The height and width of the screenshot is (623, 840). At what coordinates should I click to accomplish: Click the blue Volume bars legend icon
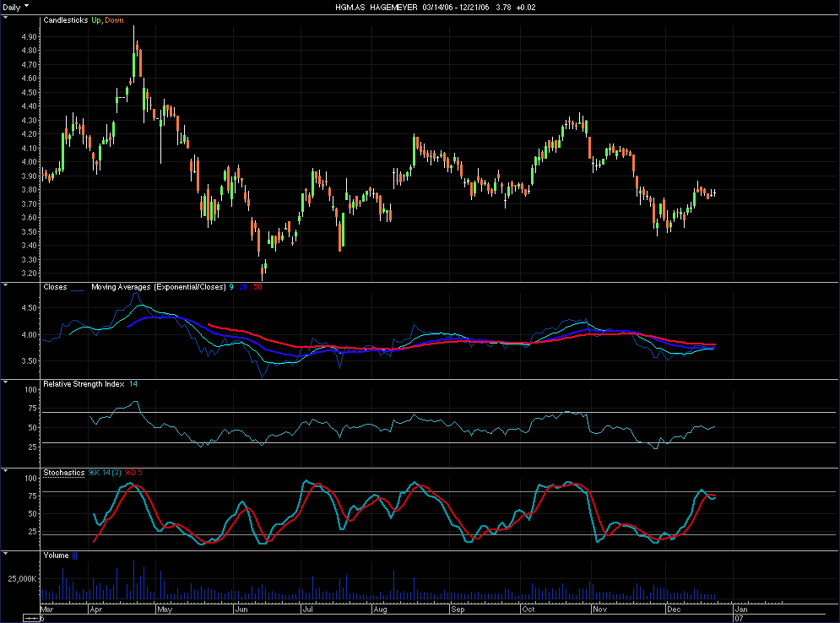[x=74, y=555]
